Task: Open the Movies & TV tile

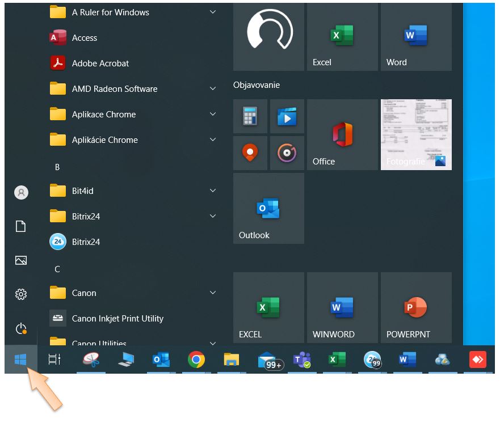Action: click(287, 116)
